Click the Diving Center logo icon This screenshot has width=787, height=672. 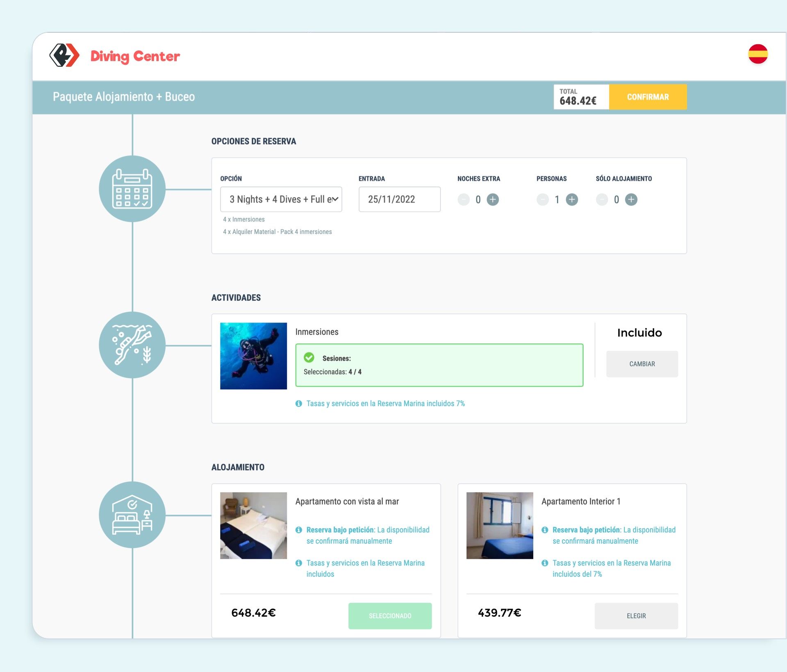[x=65, y=55]
